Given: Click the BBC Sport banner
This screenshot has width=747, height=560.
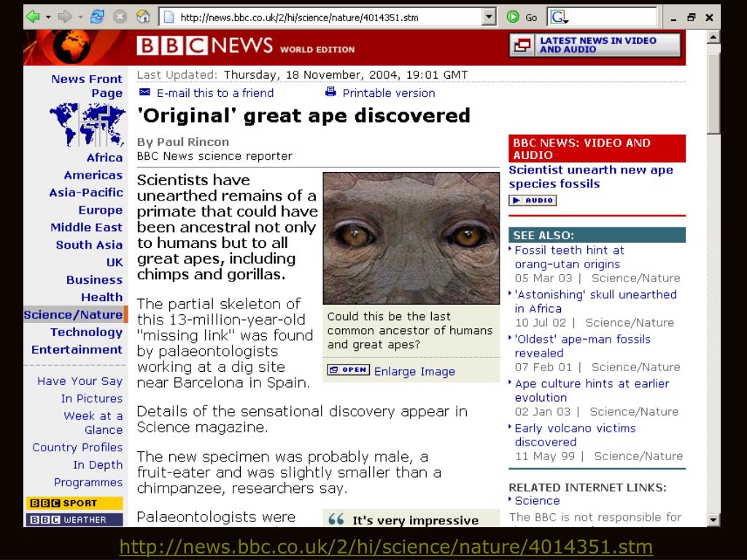Looking at the screenshot, I should tap(74, 503).
